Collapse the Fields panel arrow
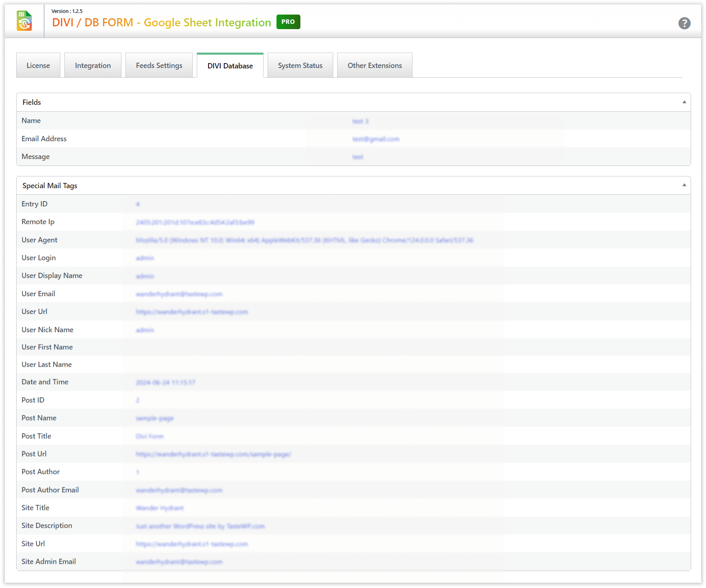 684,102
